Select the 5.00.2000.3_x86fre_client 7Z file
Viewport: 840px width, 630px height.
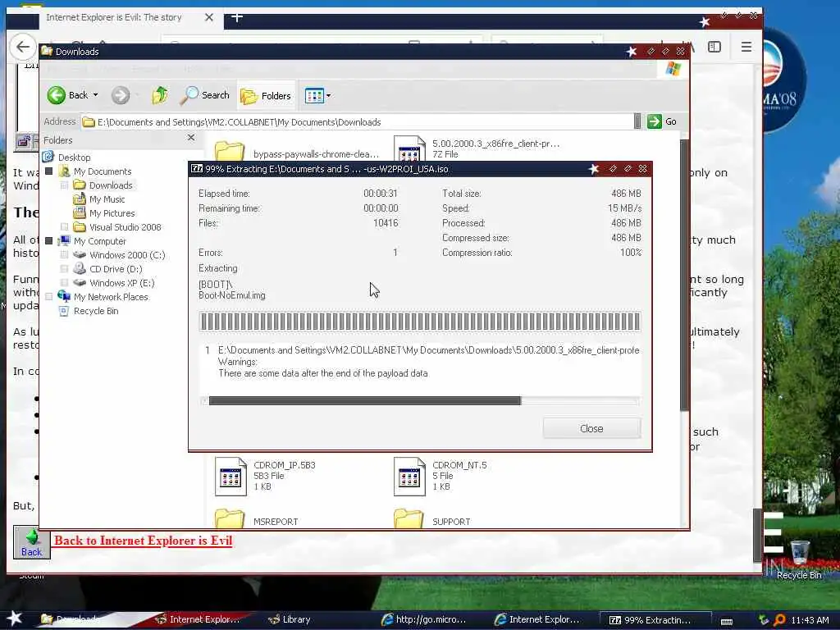pyautogui.click(x=477, y=148)
